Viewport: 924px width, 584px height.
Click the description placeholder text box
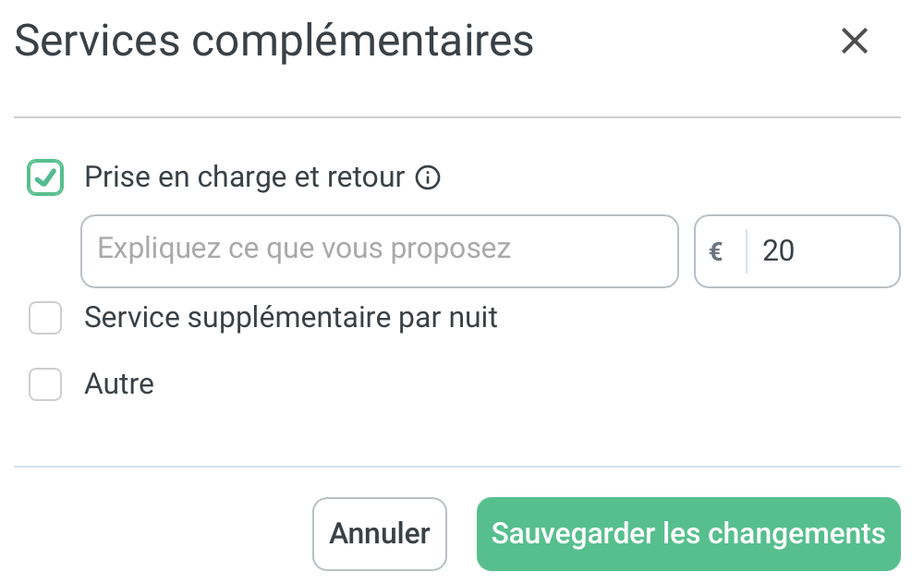380,251
